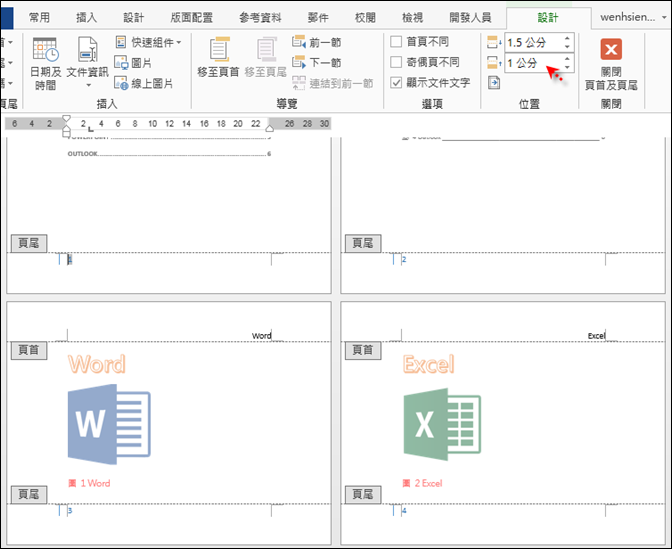This screenshot has width=672, height=549.
Task: Open the References (參考資料) tab
Action: (260, 18)
